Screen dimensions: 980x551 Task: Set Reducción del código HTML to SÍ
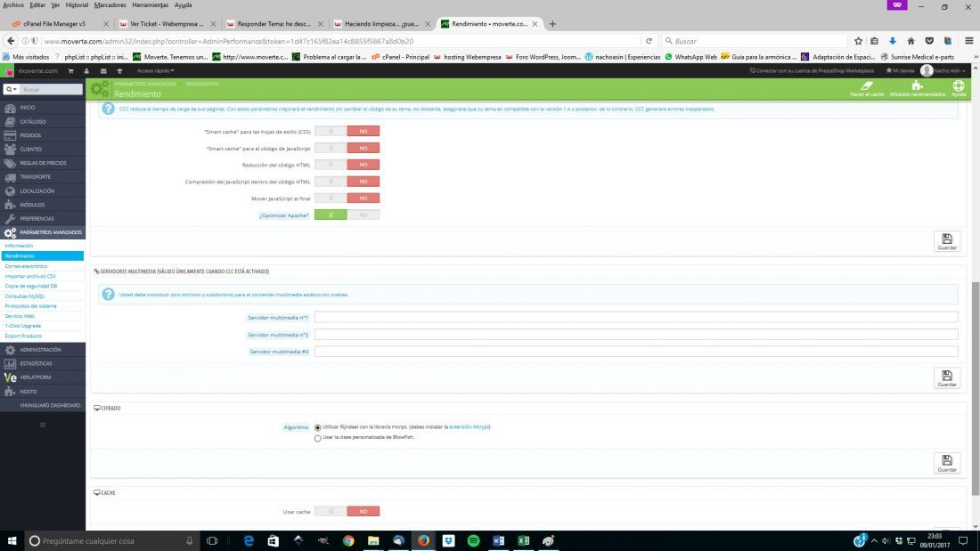pos(331,165)
